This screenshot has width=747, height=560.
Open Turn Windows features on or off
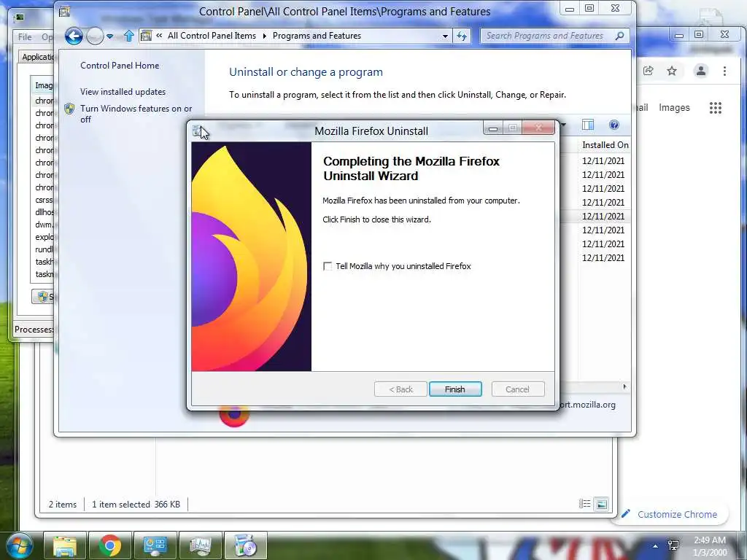136,114
